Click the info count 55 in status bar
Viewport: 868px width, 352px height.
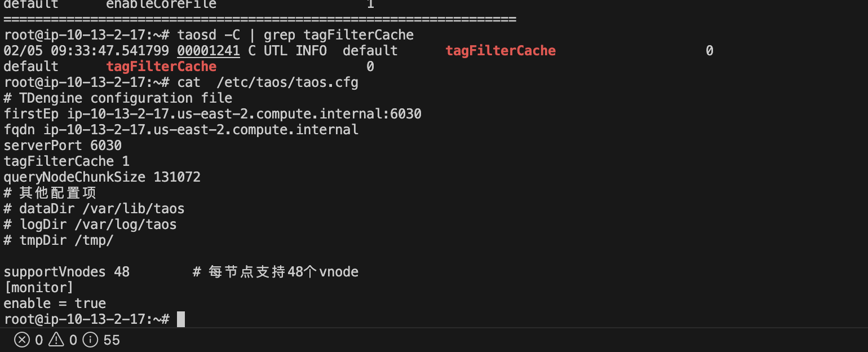[x=112, y=340]
